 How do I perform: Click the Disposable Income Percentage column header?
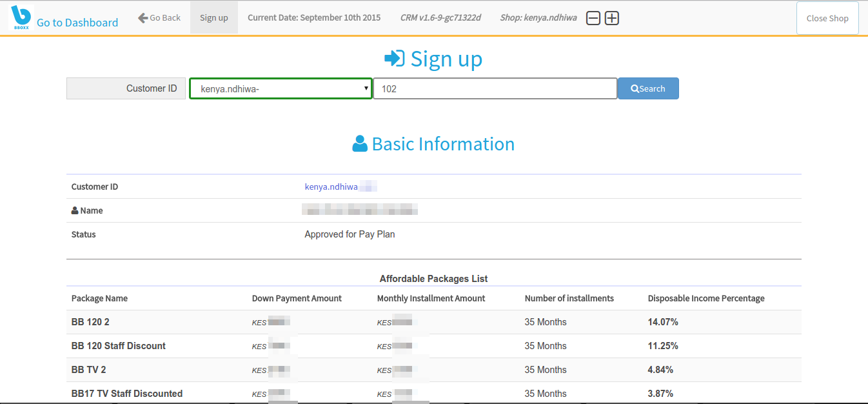tap(706, 298)
